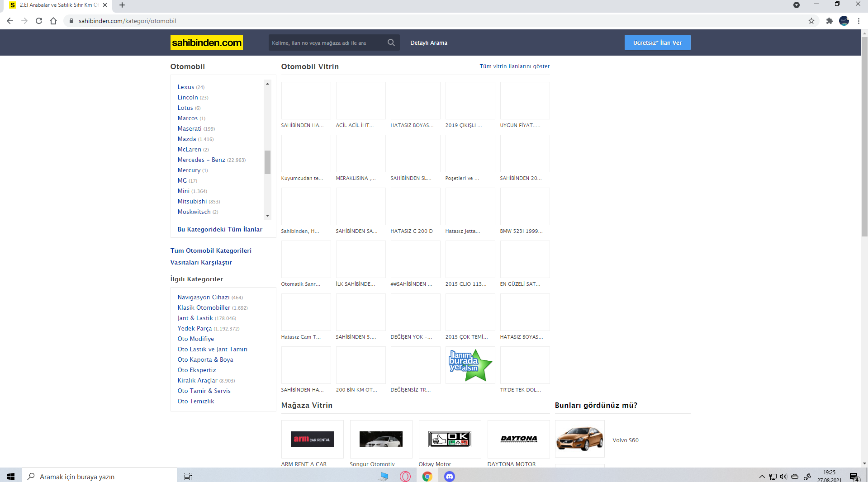The width and height of the screenshot is (868, 482).
Task: Show hidden system tray icons
Action: [762, 477]
